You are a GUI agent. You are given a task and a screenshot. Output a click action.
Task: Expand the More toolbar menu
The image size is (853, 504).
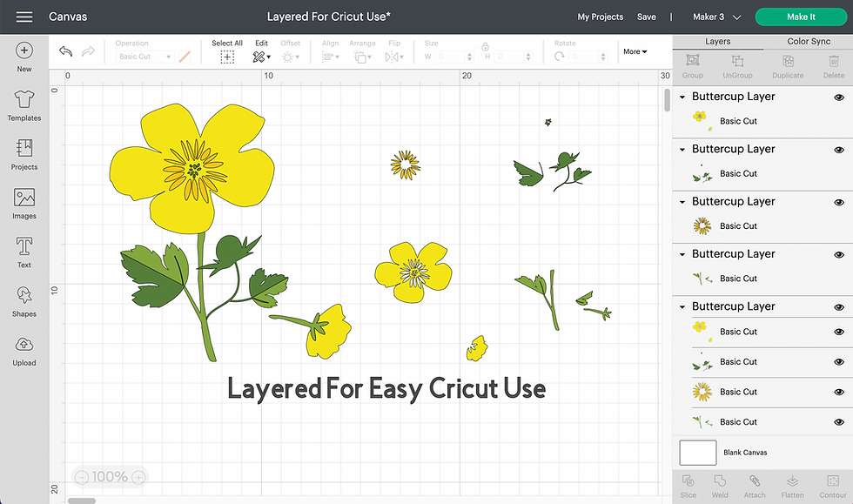[635, 51]
